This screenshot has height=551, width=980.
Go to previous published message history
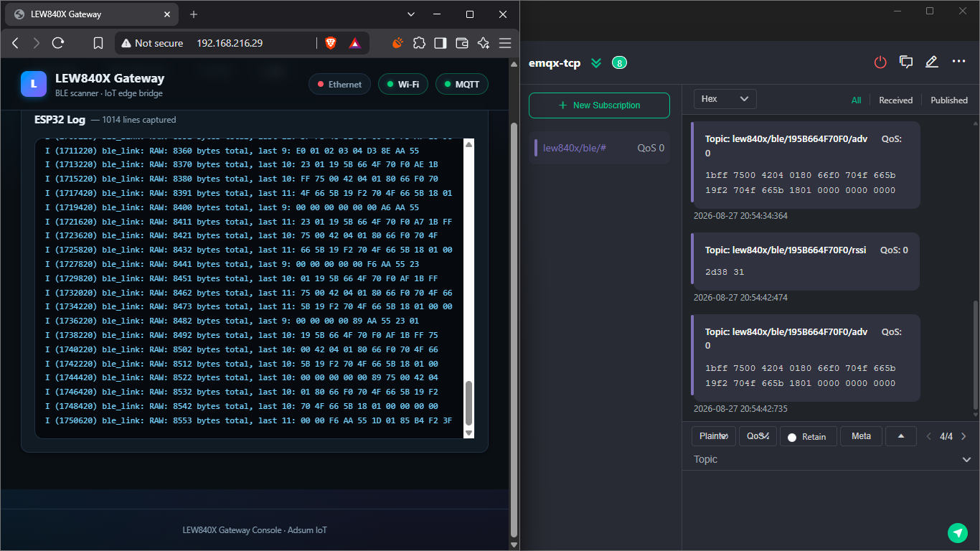(929, 436)
